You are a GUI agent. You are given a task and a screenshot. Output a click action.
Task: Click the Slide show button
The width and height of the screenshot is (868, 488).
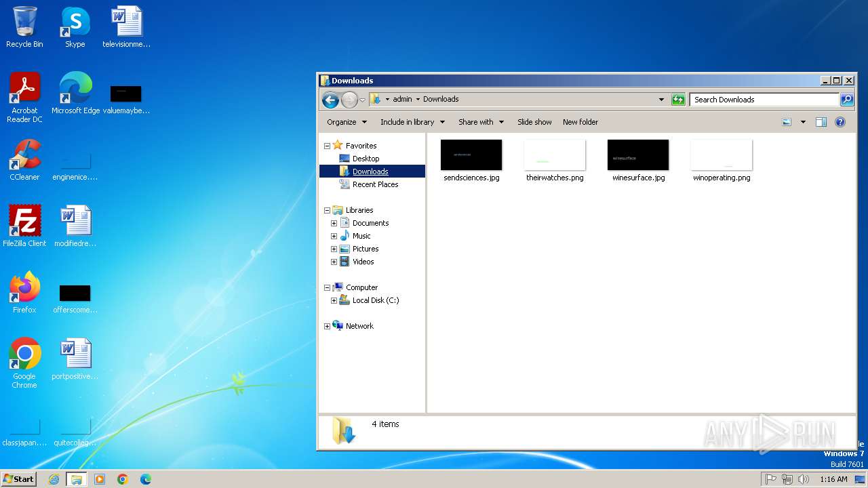coord(534,122)
